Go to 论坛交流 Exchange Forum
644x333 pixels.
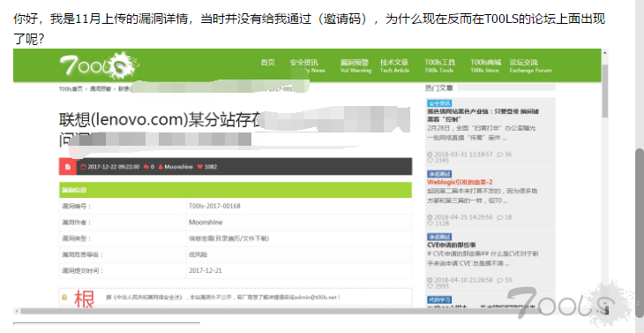tap(530, 65)
